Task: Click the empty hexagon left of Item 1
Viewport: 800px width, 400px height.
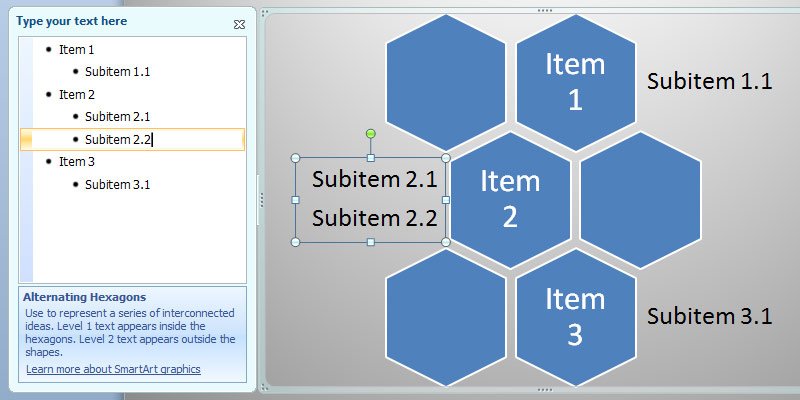Action: click(445, 82)
